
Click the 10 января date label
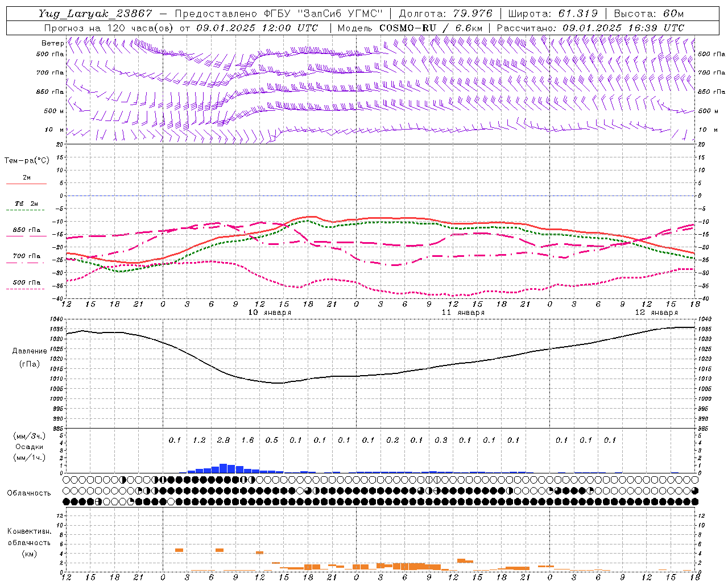270,313
